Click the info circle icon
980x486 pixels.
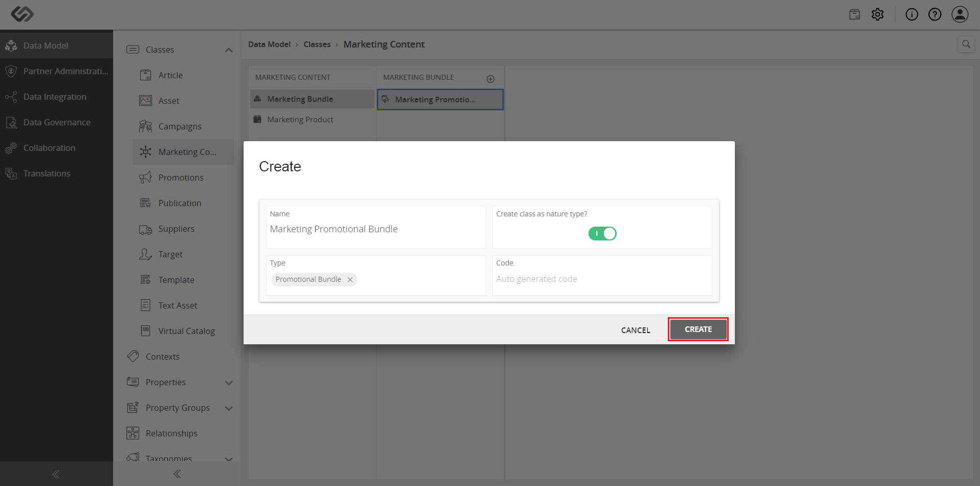tap(912, 14)
